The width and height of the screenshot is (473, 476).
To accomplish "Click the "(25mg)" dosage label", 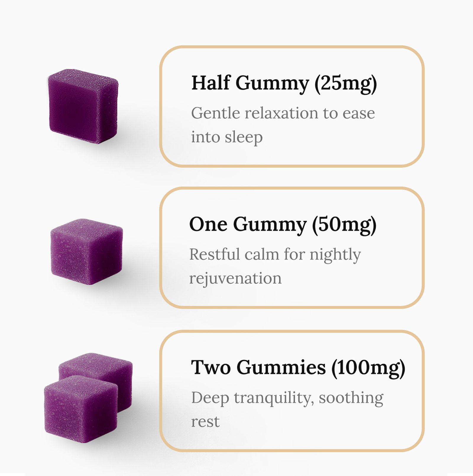I will (x=346, y=83).
